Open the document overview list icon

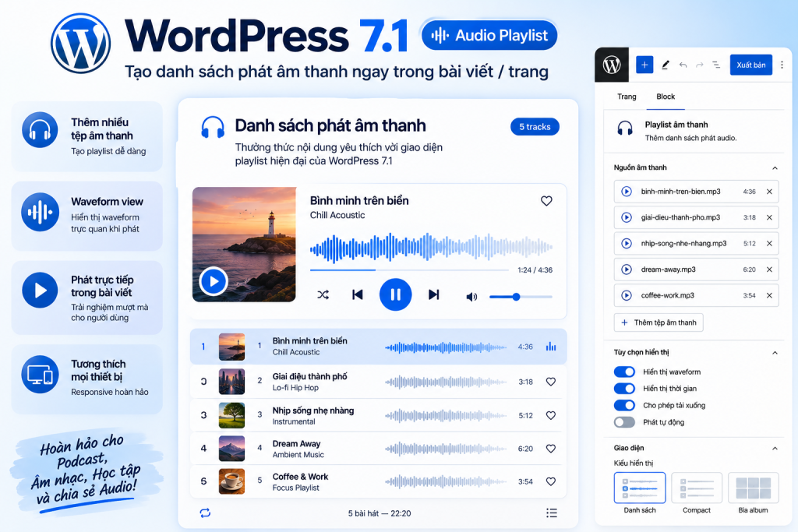tap(716, 65)
